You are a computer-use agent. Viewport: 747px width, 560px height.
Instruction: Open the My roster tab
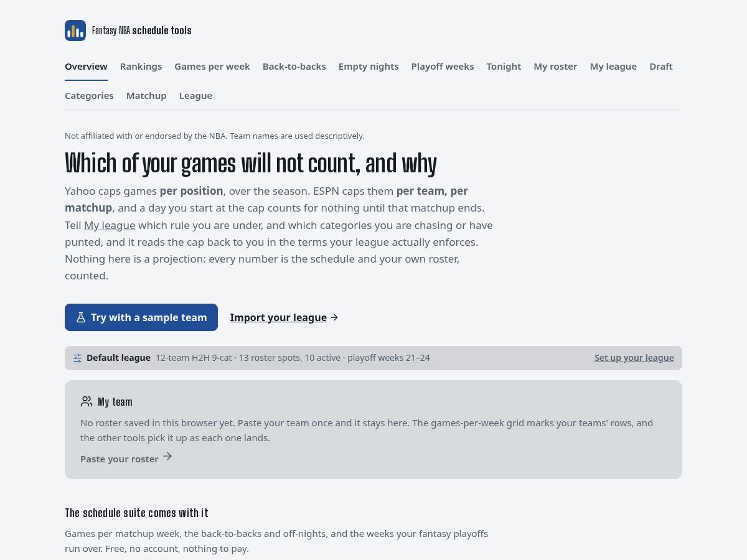pyautogui.click(x=555, y=67)
